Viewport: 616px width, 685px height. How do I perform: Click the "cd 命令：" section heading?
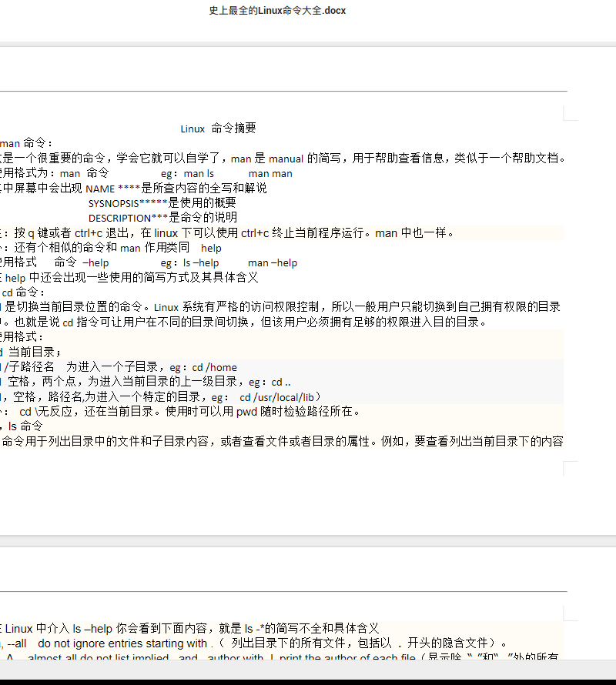[x=23, y=292]
